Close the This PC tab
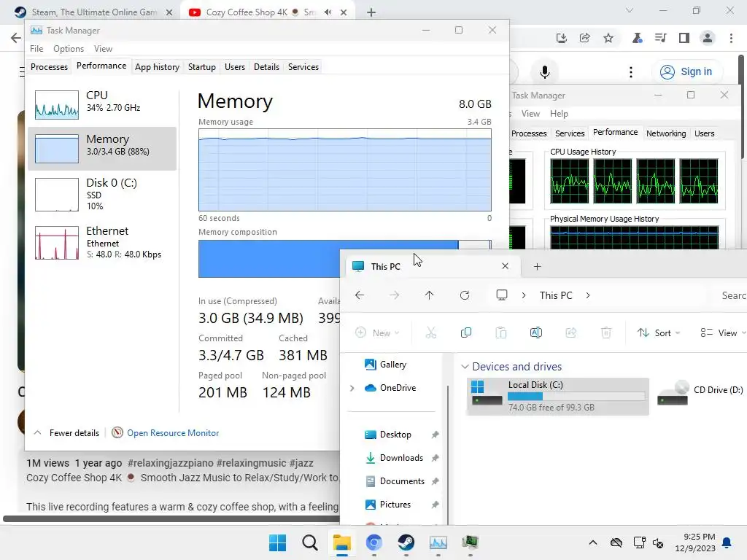This screenshot has height=560, width=747. [x=505, y=266]
